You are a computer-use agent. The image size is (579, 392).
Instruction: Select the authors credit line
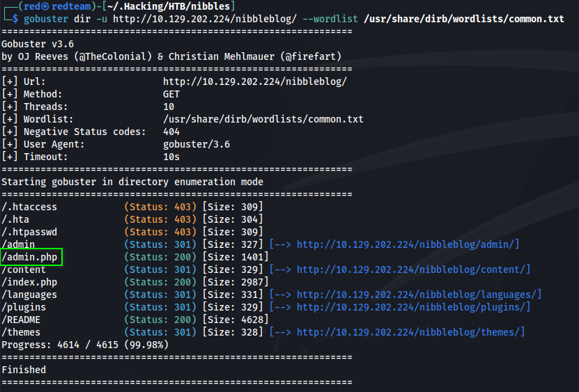pyautogui.click(x=171, y=56)
